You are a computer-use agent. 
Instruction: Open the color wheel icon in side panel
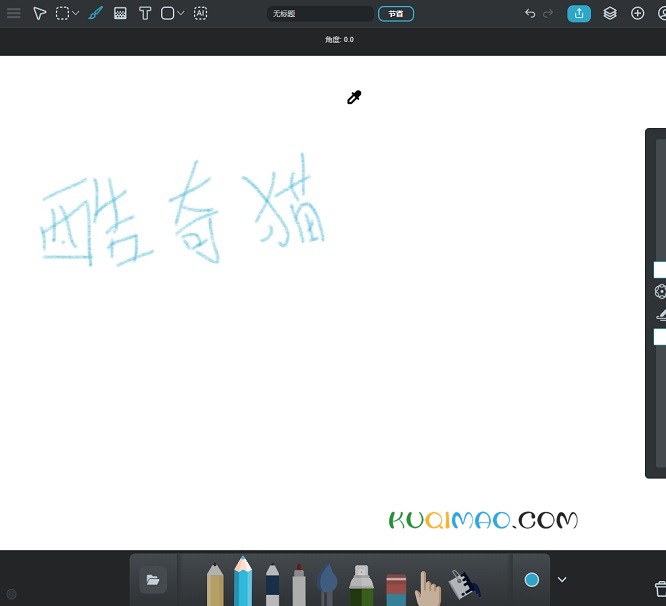point(660,291)
